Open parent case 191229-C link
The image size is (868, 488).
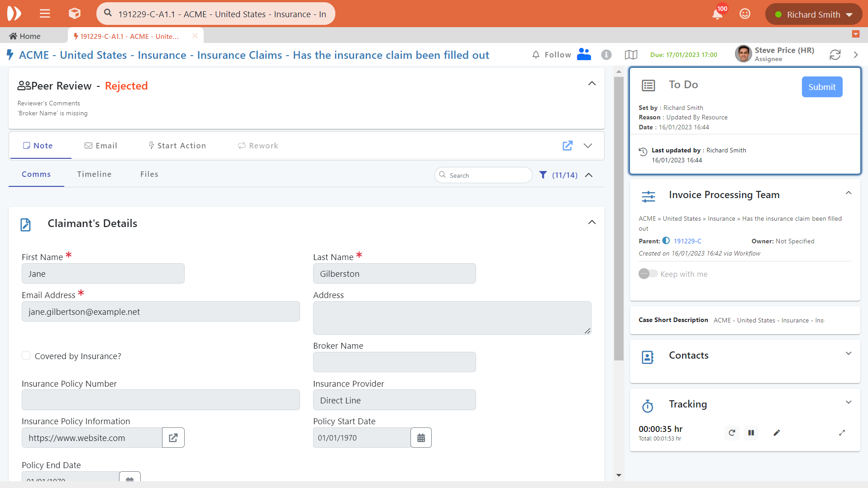pyautogui.click(x=687, y=241)
